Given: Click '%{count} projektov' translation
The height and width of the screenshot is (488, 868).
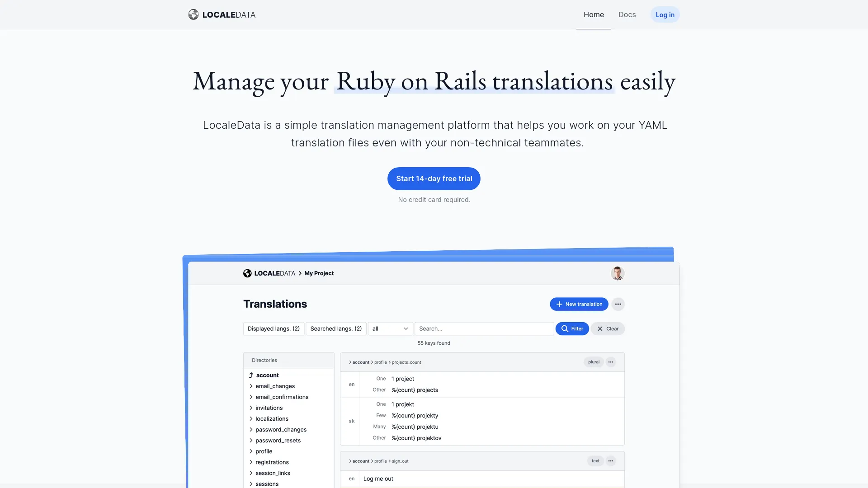Looking at the screenshot, I should pos(416,438).
